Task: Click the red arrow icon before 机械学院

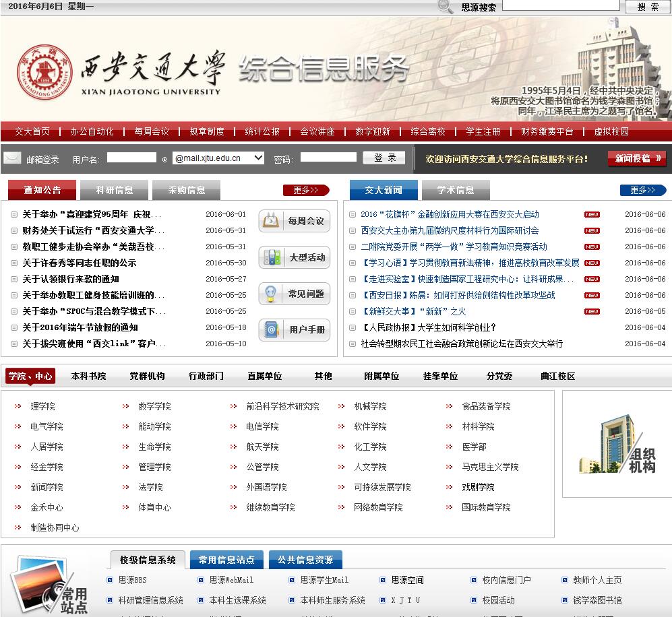Action: click(x=341, y=406)
